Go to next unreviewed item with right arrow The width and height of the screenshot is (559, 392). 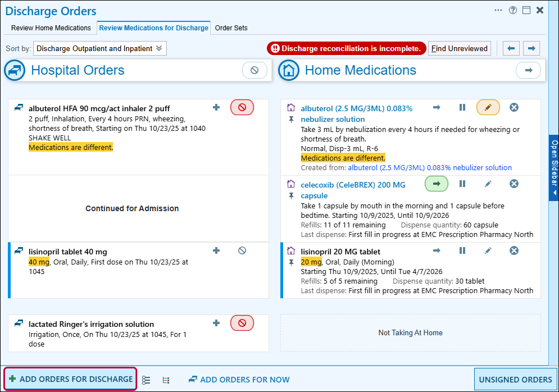tap(531, 48)
